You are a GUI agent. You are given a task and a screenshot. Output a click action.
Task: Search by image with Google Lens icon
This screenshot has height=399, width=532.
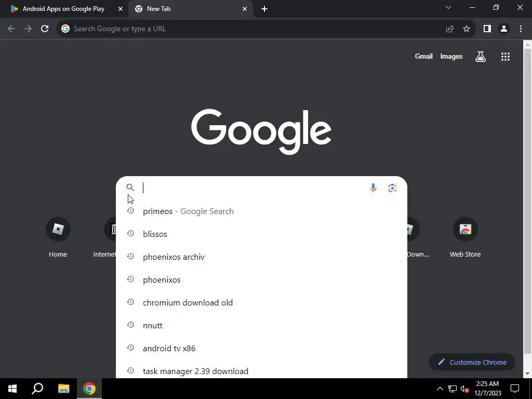(x=393, y=188)
